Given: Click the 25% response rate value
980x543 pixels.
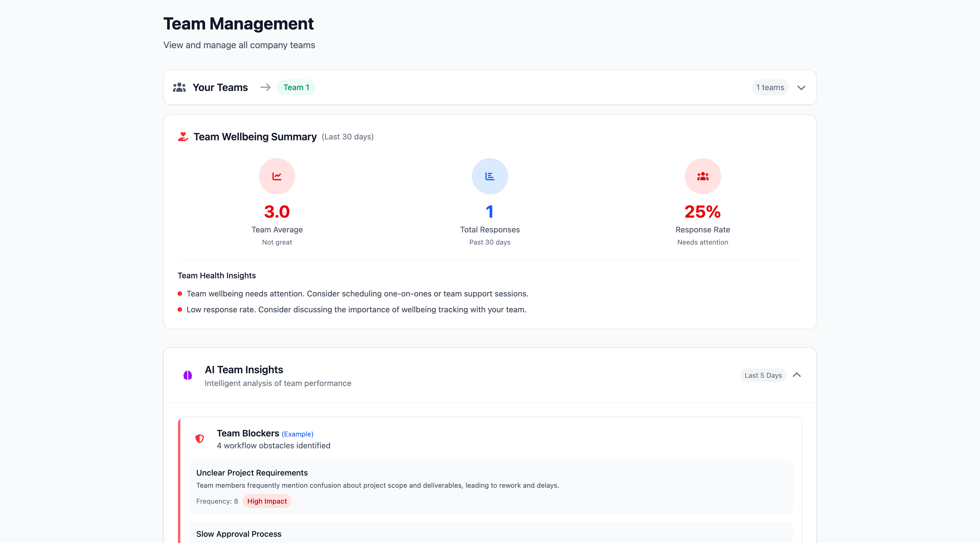Looking at the screenshot, I should 703,212.
